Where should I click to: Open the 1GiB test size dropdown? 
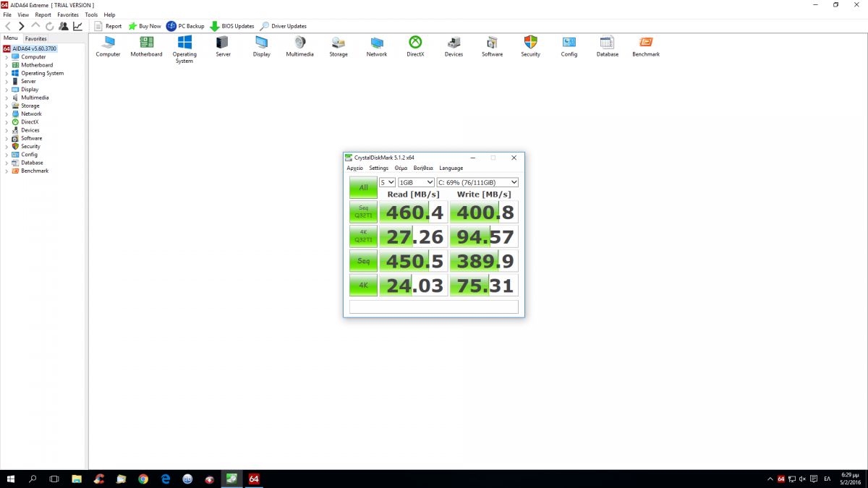(x=416, y=182)
